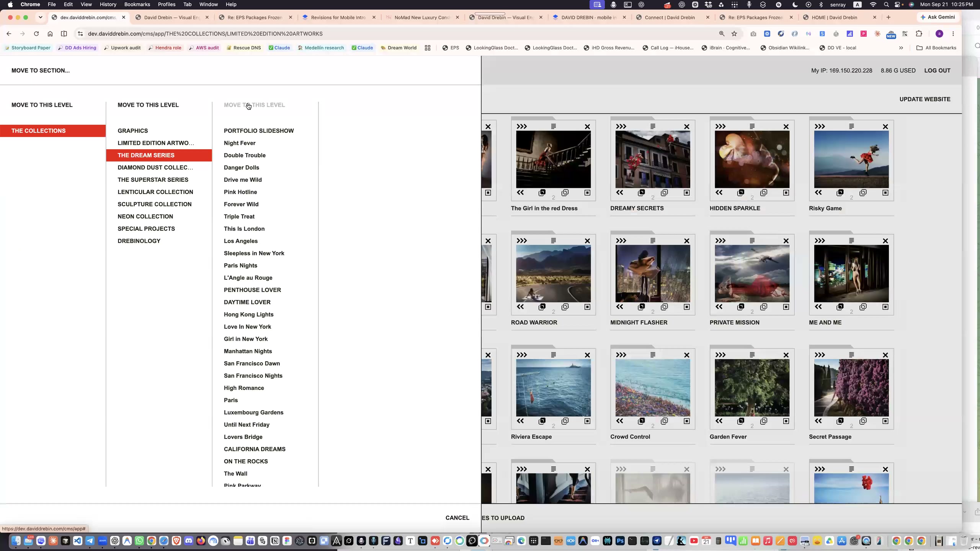The image size is (980, 551).
Task: Click triple-arrow icon on DREAMY SECRETS card
Action: pyautogui.click(x=621, y=126)
